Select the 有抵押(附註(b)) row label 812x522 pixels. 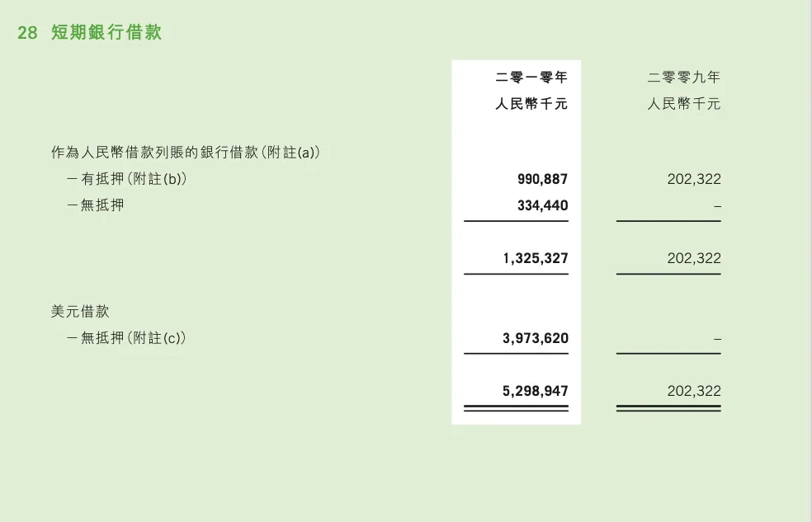[126, 179]
